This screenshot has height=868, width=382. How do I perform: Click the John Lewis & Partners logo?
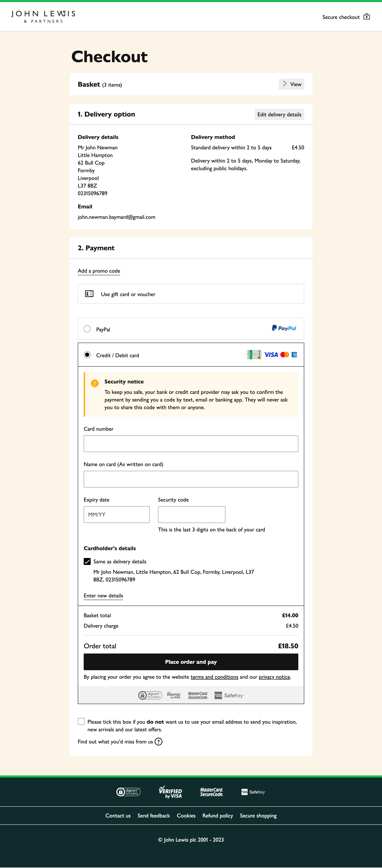[43, 16]
